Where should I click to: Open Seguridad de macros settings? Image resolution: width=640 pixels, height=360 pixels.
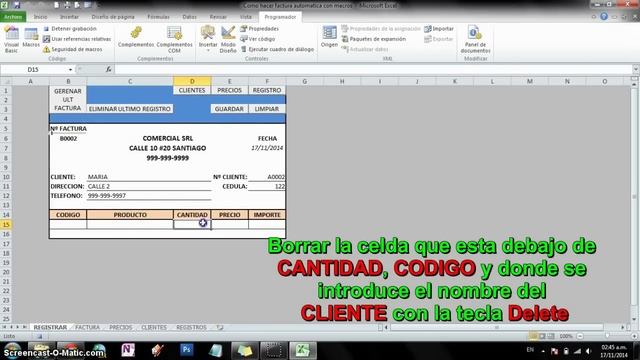[73, 49]
